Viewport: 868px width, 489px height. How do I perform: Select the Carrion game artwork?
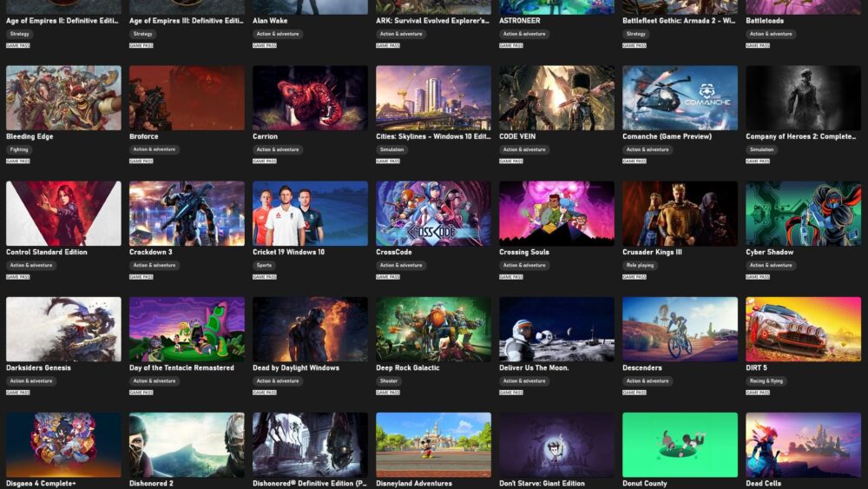pos(310,98)
